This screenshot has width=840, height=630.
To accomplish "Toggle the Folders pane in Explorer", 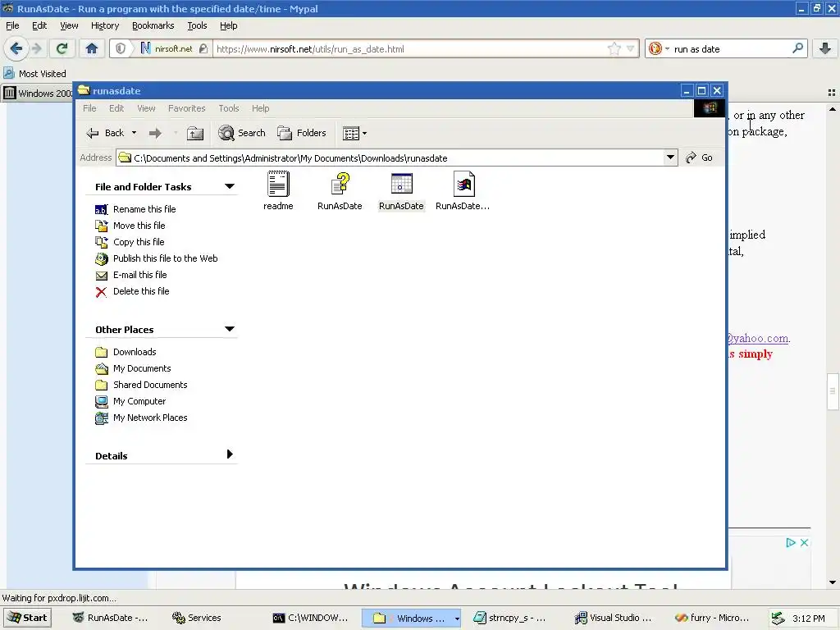I will [302, 133].
